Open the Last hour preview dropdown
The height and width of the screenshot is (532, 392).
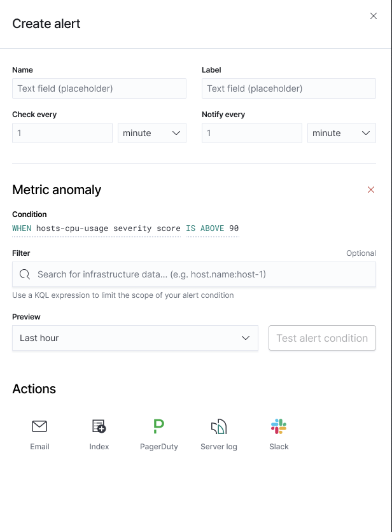pos(134,338)
